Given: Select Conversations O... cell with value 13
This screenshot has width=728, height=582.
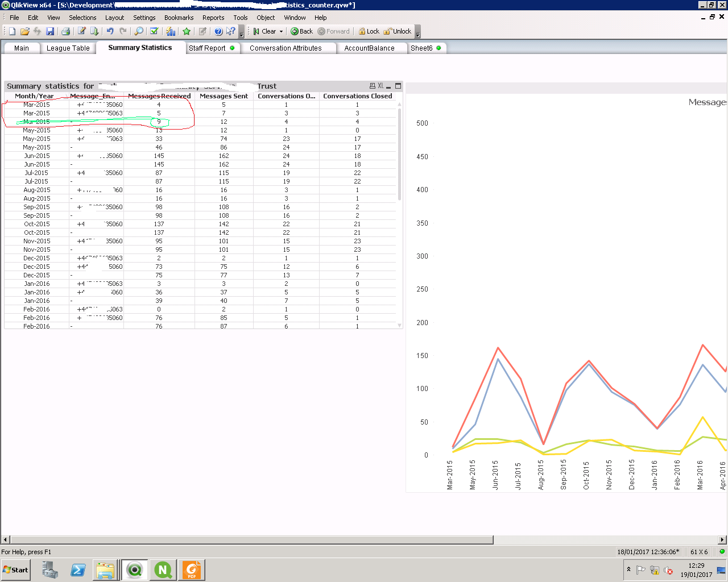Looking at the screenshot, I should point(286,275).
